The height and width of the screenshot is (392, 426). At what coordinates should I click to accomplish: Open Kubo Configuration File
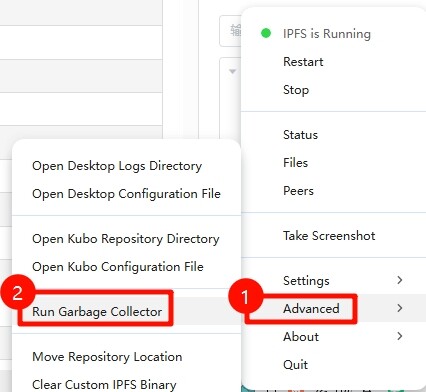(x=118, y=267)
